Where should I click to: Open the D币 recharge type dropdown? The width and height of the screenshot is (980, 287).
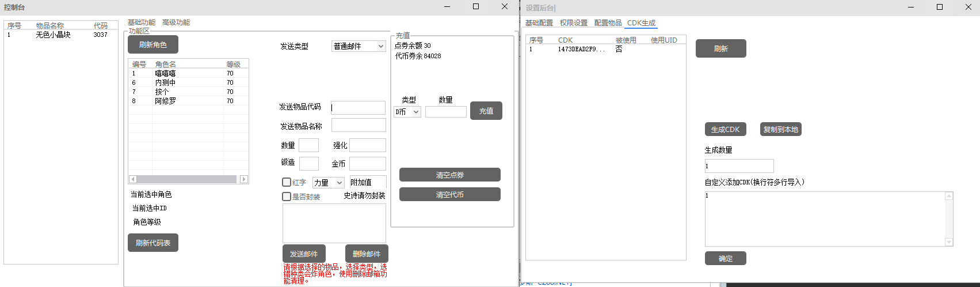407,112
